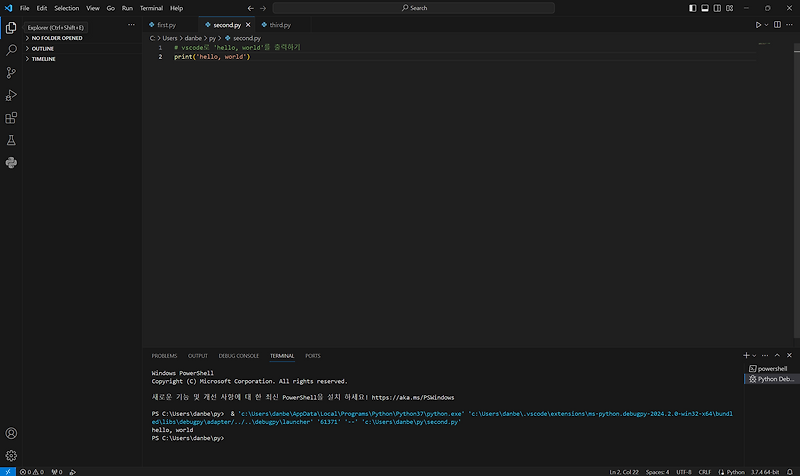The width and height of the screenshot is (800, 476).
Task: Open Explorer Views and More Actions ellipsis
Action: point(131,24)
